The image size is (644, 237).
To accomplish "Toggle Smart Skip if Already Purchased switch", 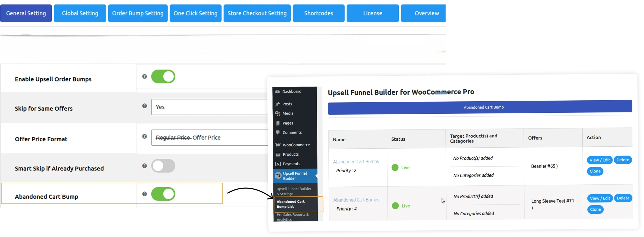I will coord(163,166).
